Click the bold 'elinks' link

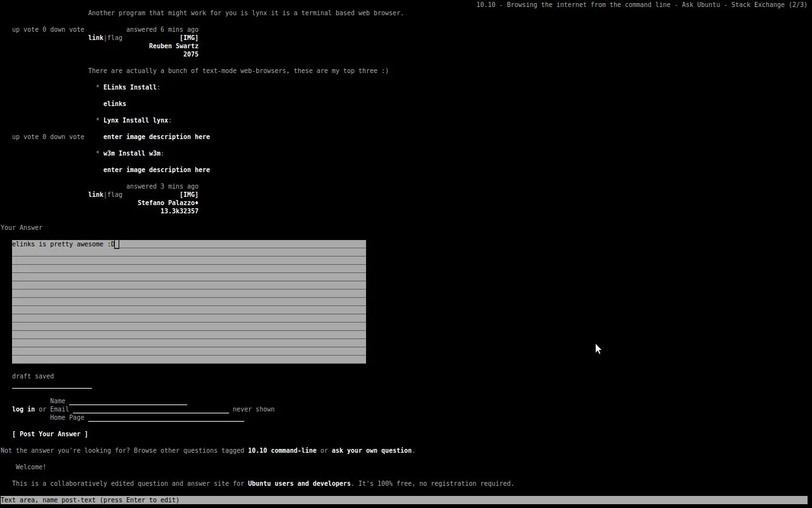tap(115, 104)
